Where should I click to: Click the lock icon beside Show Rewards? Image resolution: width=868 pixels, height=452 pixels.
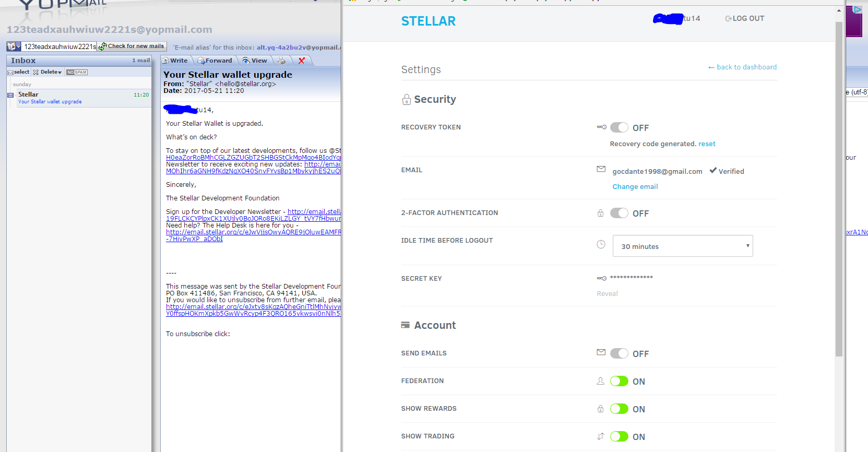coord(600,409)
